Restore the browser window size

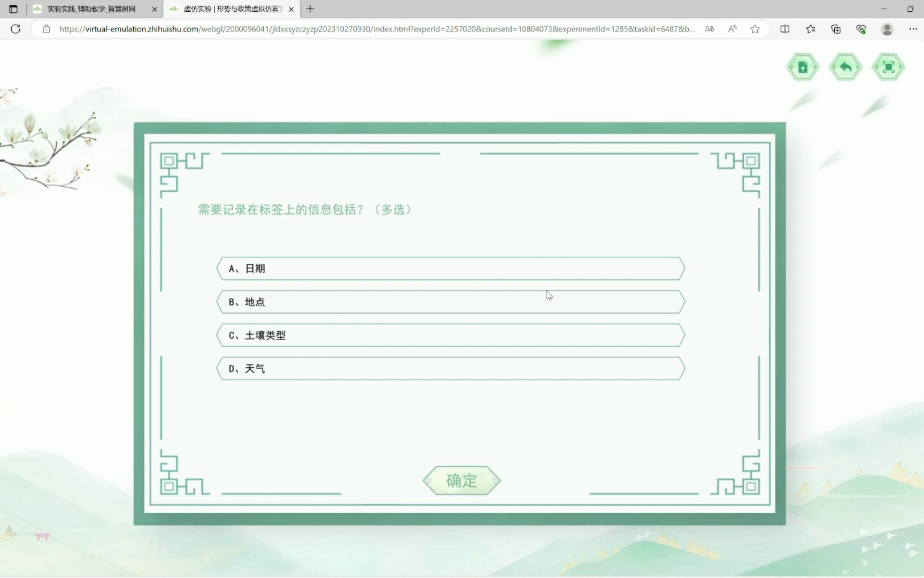tap(910, 9)
